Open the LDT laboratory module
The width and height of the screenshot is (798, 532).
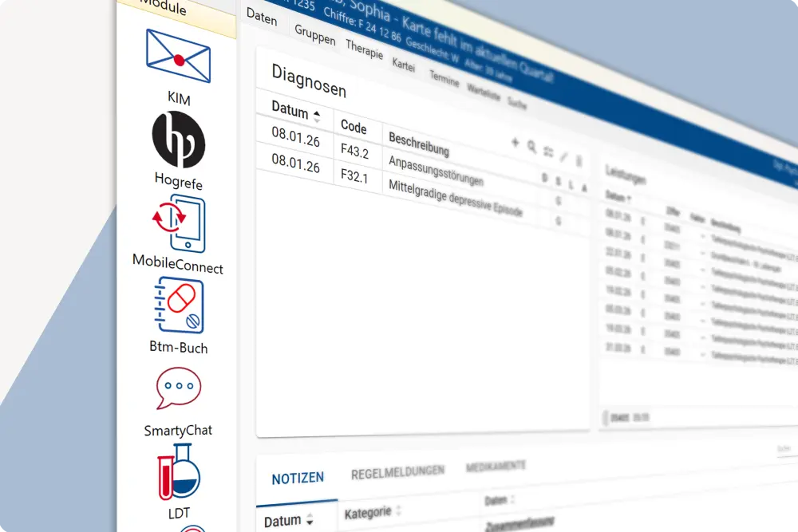pyautogui.click(x=179, y=481)
